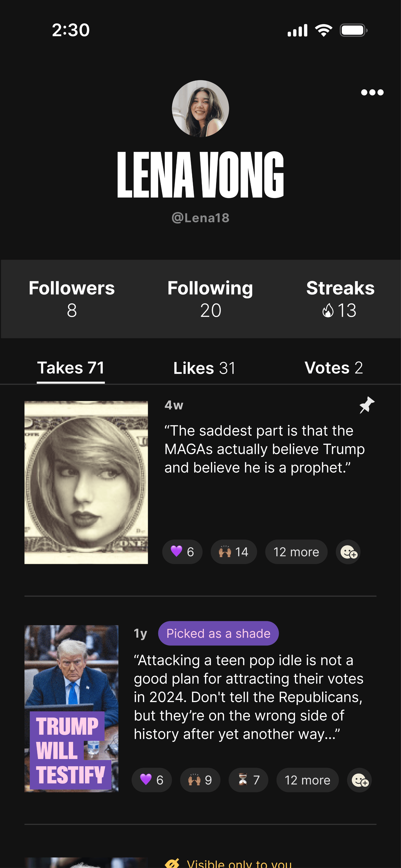Toggle raised hands reaction showing 9
The width and height of the screenshot is (401, 868).
(200, 780)
